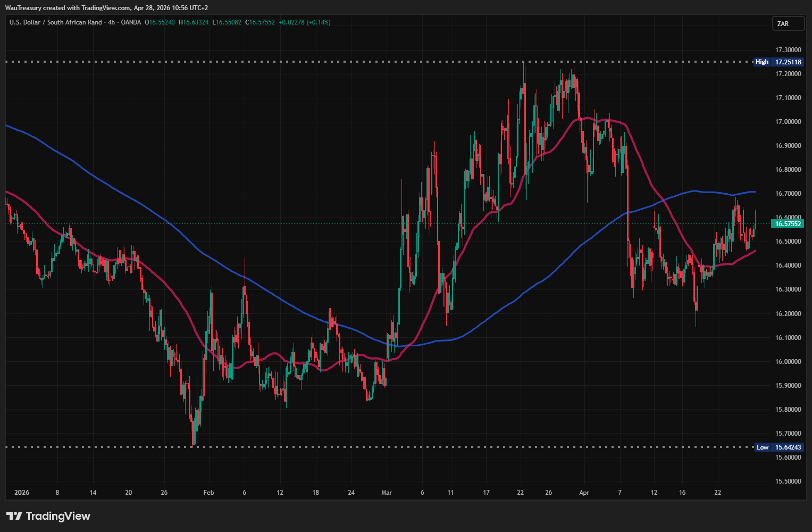Viewport: 812px width, 532px height.
Task: Click the 17.10000 price axis label
Action: coord(788,98)
